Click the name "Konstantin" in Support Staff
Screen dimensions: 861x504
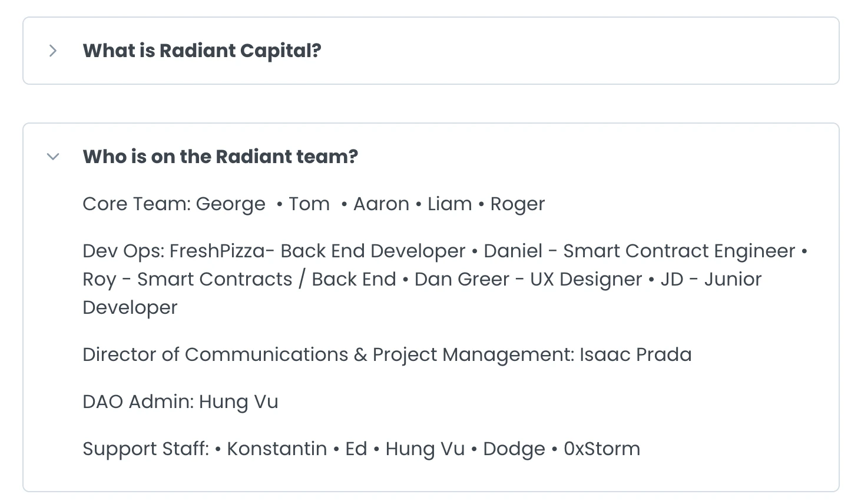277,449
